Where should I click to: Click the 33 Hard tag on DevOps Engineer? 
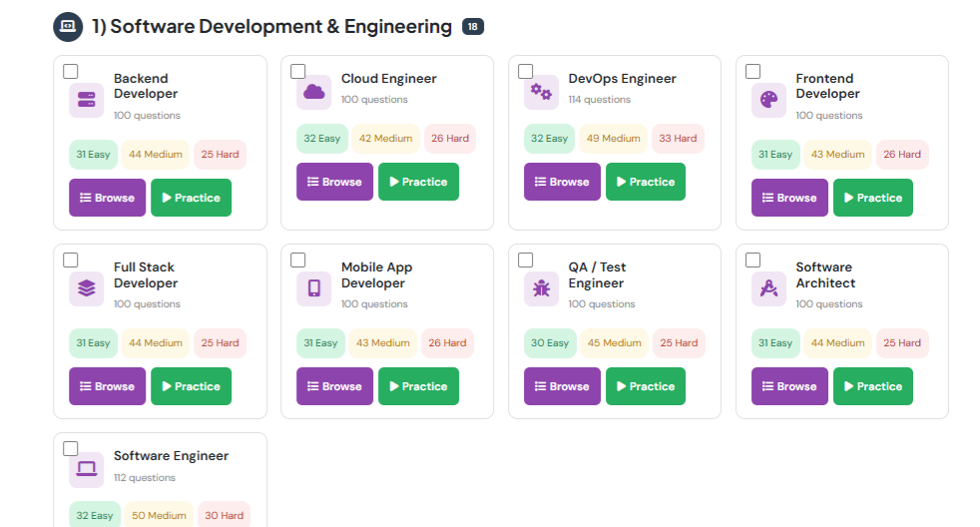pyautogui.click(x=678, y=138)
